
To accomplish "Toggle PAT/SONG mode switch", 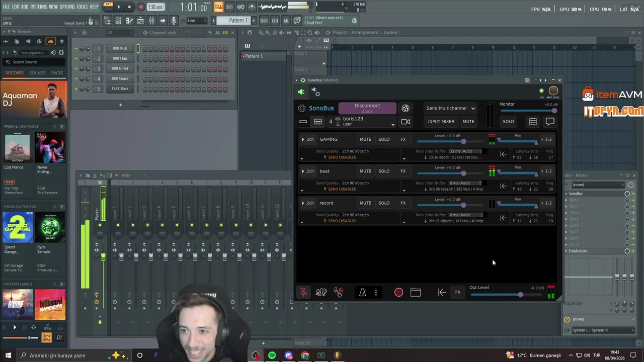I will (108, 7).
